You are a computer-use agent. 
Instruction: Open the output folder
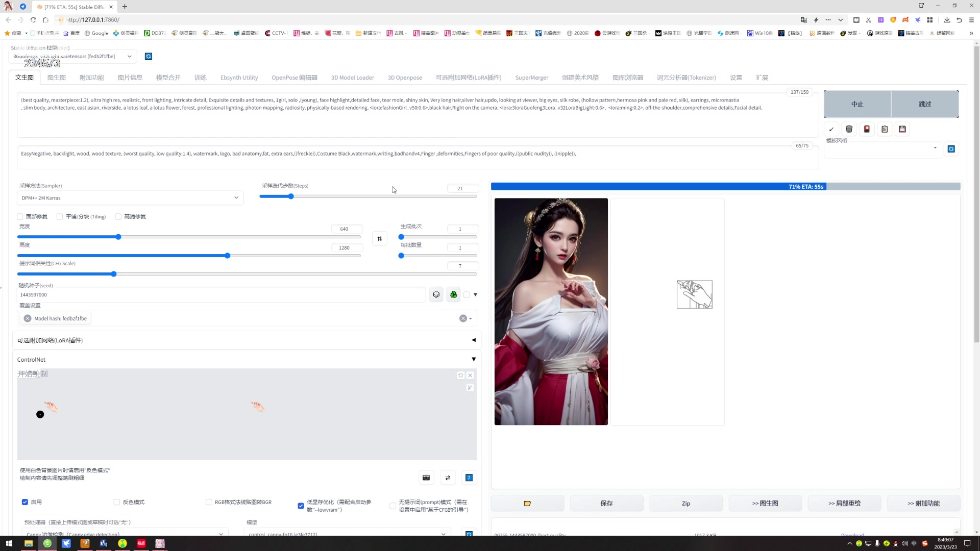click(x=527, y=503)
